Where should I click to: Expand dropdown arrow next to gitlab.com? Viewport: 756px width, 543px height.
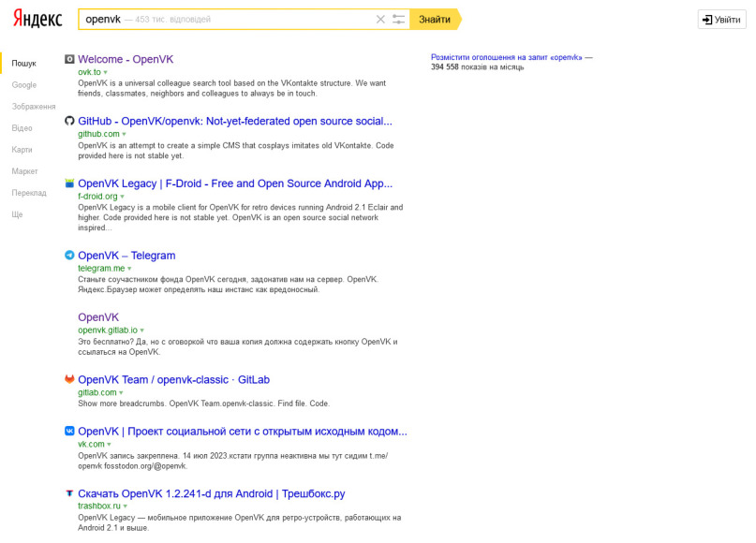click(121, 392)
